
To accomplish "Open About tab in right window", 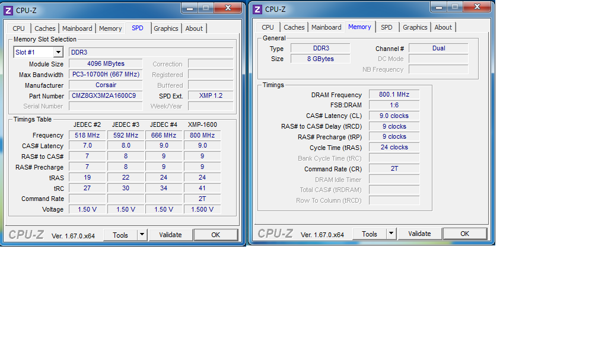I will point(443,27).
